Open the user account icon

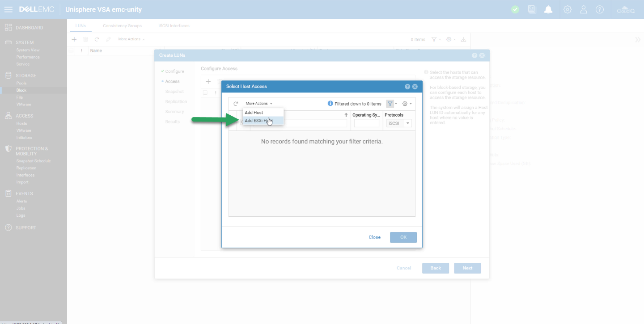coord(584,9)
